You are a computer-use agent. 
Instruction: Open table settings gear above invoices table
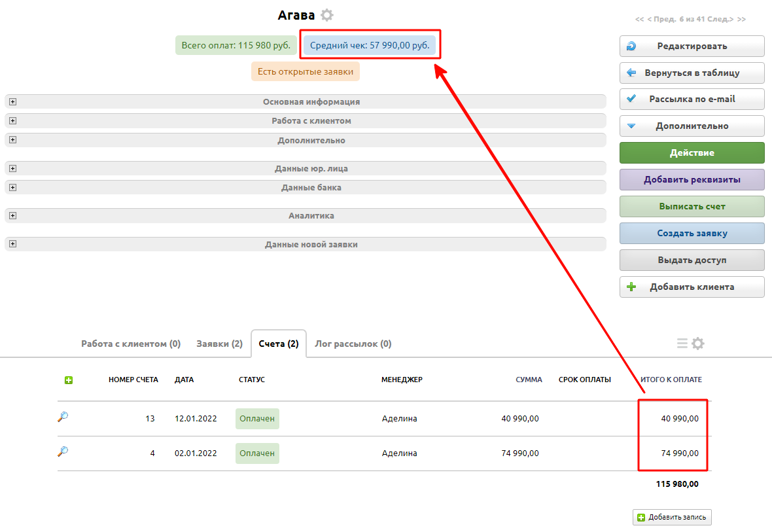698,344
